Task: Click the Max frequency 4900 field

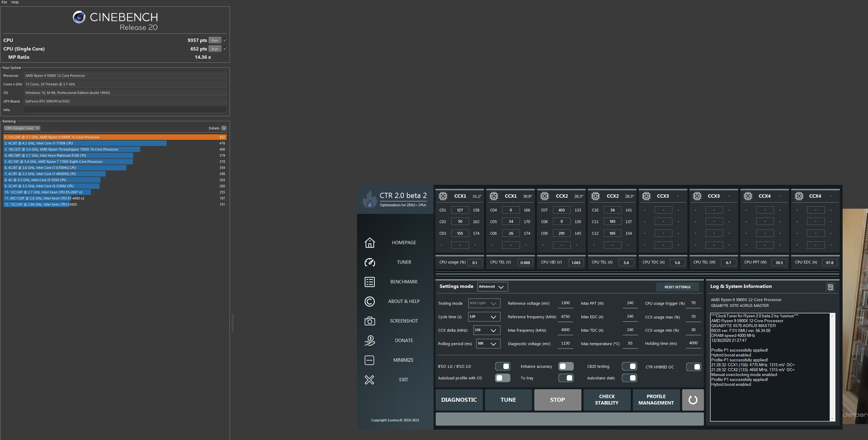Action: tap(565, 330)
